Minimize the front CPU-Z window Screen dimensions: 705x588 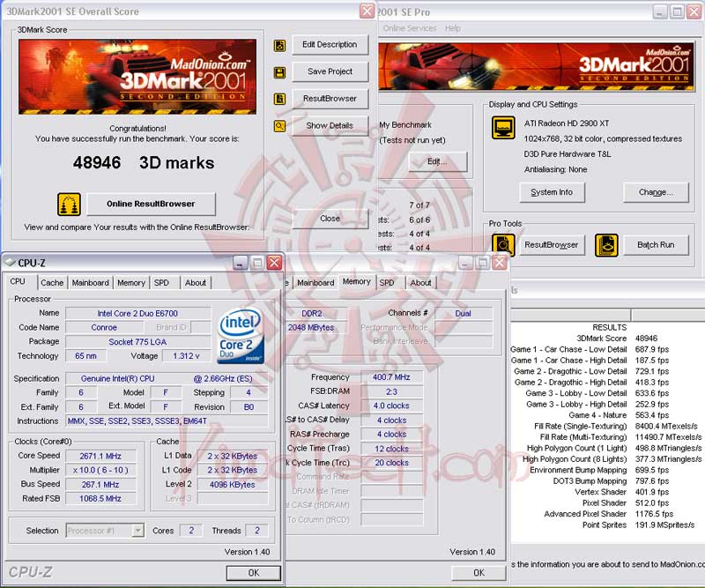241,263
